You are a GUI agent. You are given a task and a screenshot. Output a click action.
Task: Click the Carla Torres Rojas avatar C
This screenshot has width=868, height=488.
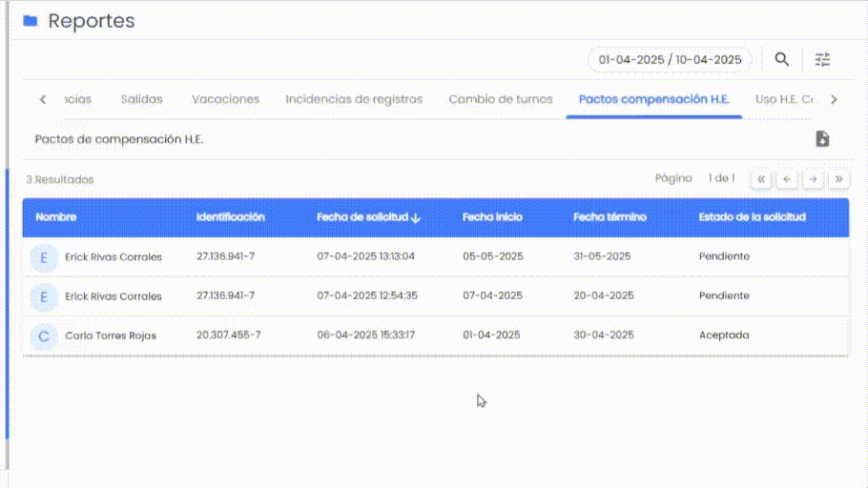(43, 335)
